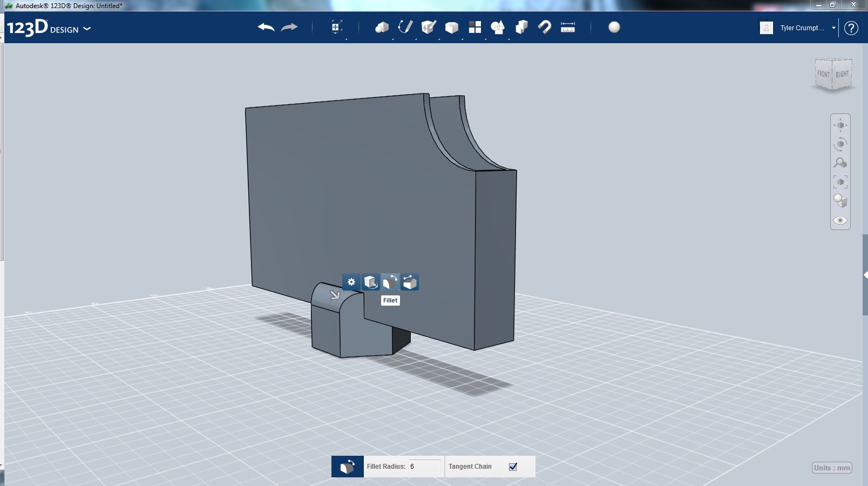
Task: Open the Construct tool
Action: pos(429,27)
